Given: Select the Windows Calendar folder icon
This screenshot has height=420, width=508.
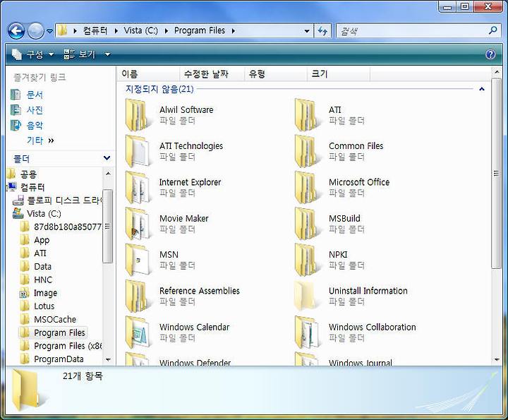Looking at the screenshot, I should pyautogui.click(x=138, y=332).
